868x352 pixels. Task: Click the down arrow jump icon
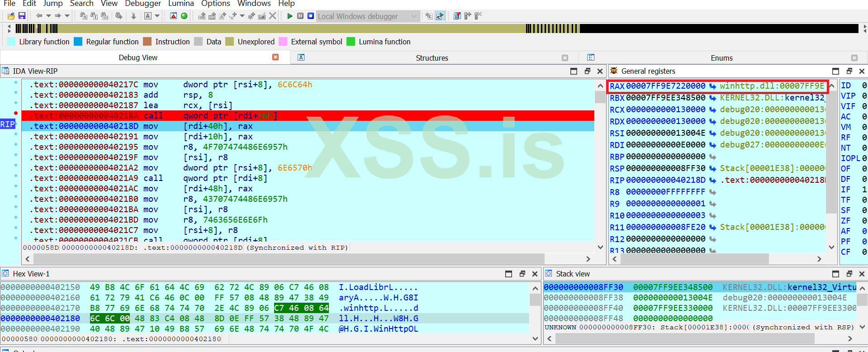click(x=133, y=16)
